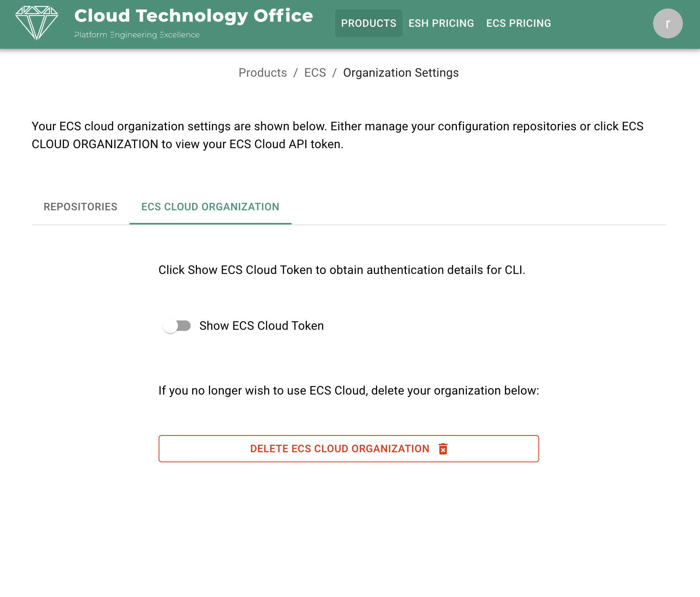The width and height of the screenshot is (700, 597).
Task: Go to ESH PRICING
Action: pyautogui.click(x=441, y=23)
